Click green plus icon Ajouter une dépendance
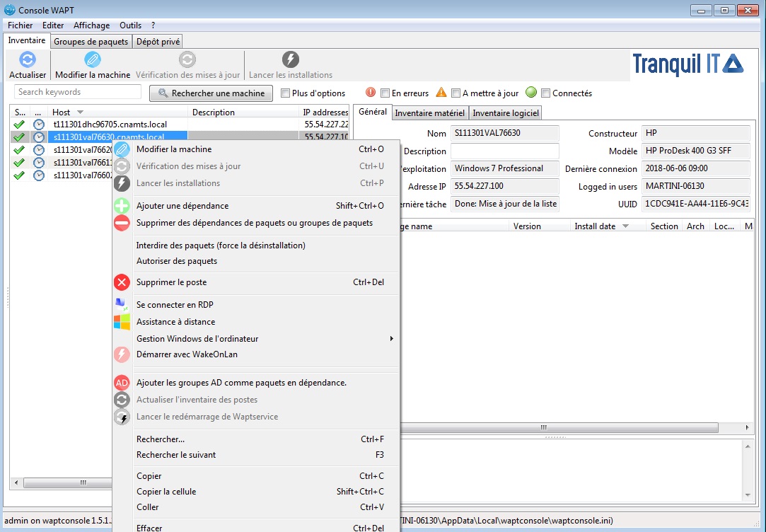766x532 pixels. 122,206
